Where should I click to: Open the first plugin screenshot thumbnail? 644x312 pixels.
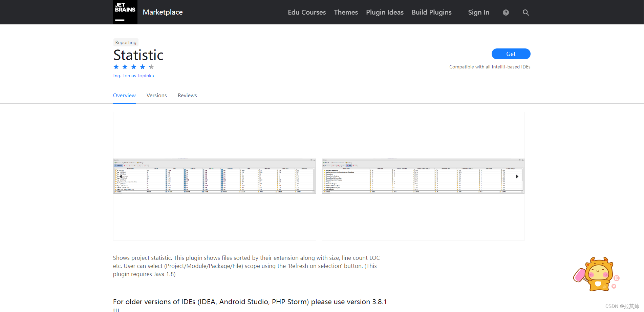click(x=215, y=176)
